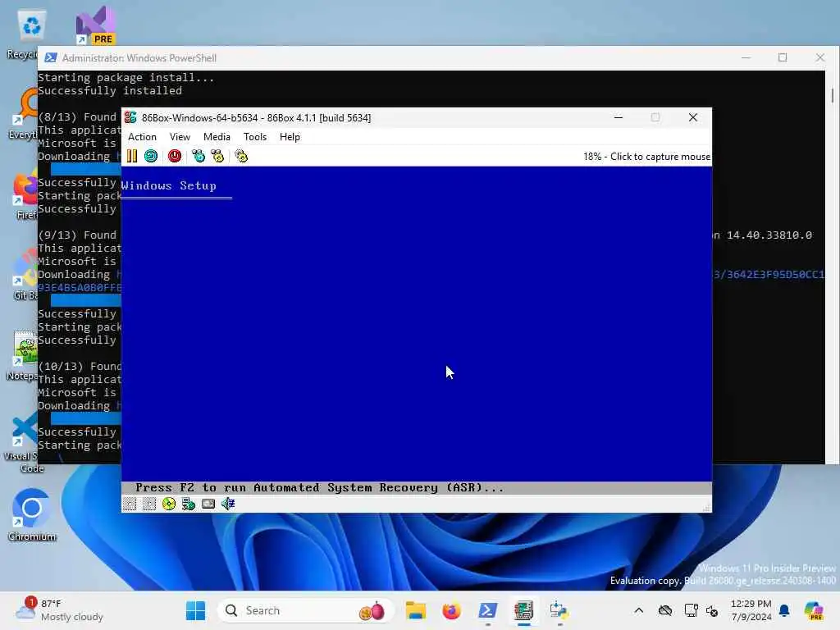The image size is (840, 630).
Task: Click the muted volume tray icon
Action: 712,610
